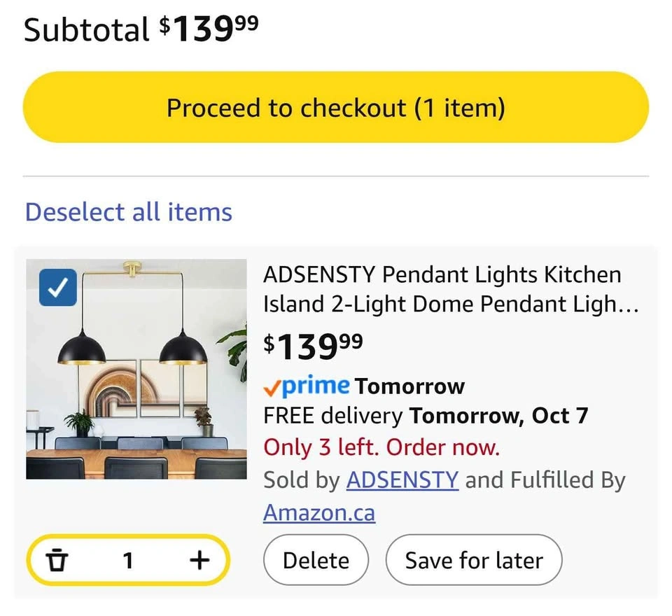Uncheck the ADSENSTY pendant light item checkbox
Viewport: 672px width, 616px height.
[57, 288]
